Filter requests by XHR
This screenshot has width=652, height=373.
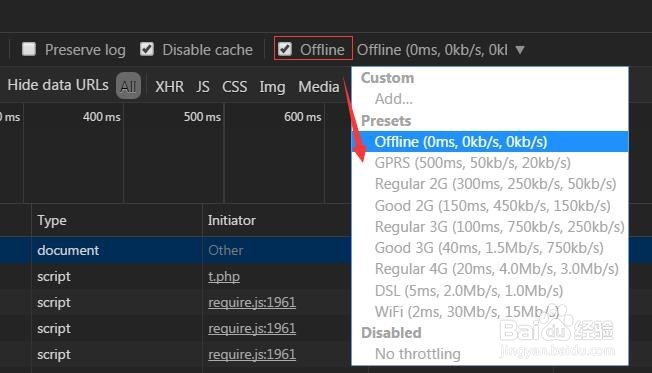169,86
